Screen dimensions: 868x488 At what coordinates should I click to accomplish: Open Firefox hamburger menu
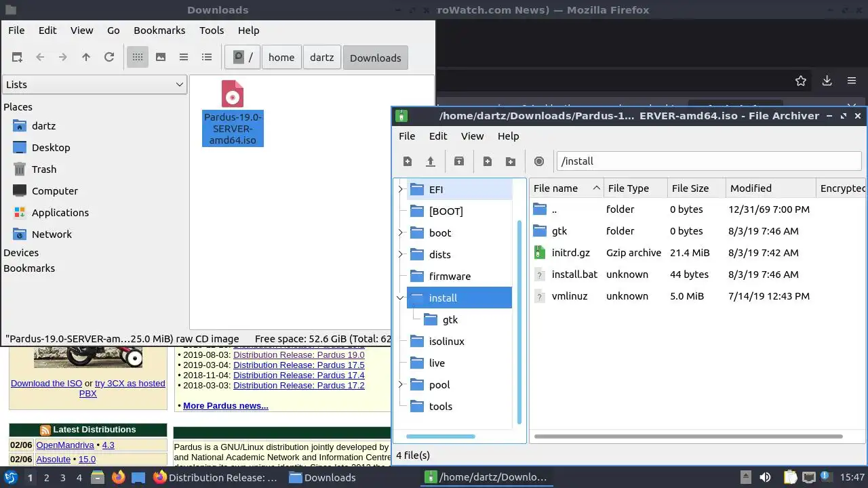click(x=852, y=81)
